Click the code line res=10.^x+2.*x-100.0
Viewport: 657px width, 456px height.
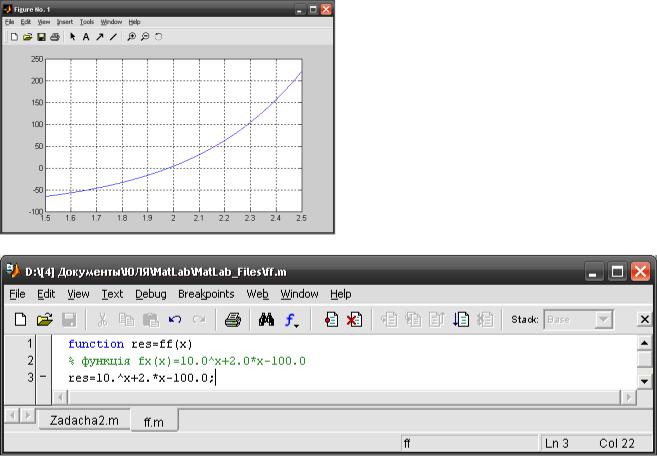click(140, 378)
